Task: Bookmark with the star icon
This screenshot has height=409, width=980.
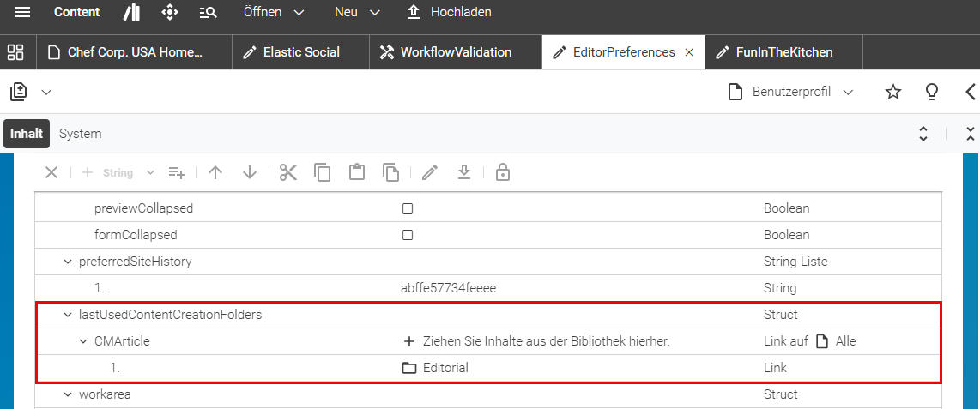Action: pos(893,93)
